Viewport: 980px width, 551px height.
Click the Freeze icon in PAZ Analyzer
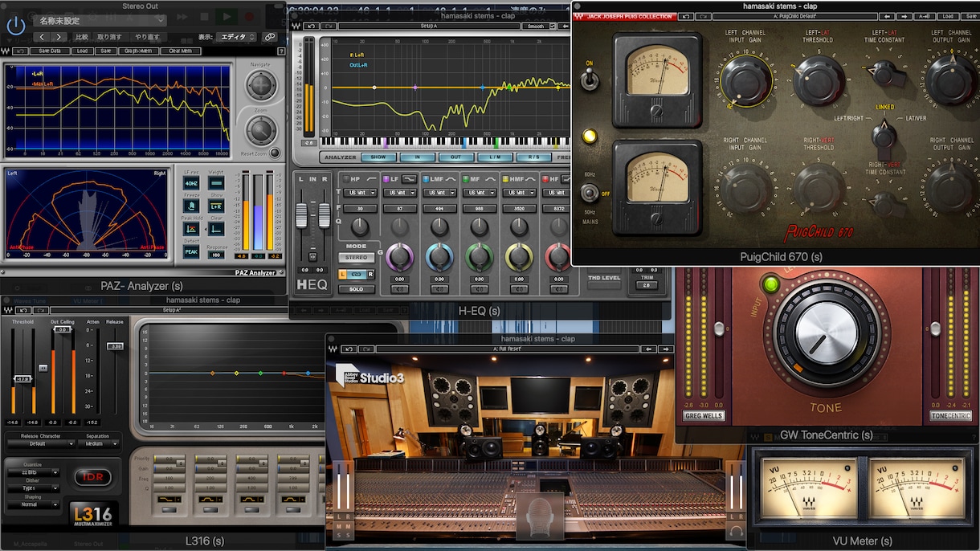click(191, 206)
